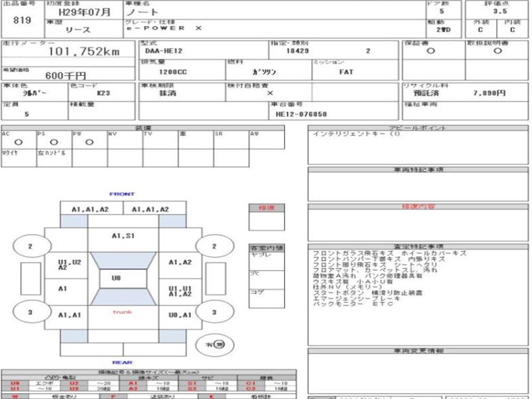
Task: Click the AW equipment cell
Action: (x=267, y=140)
